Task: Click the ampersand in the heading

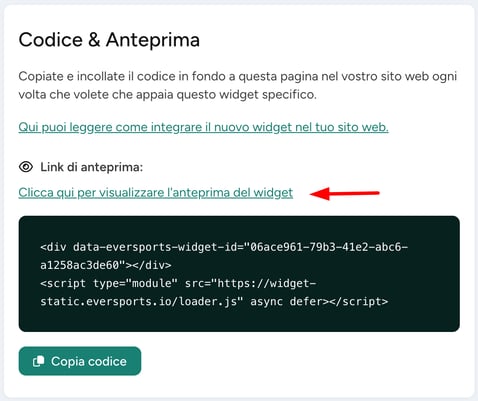Action: 94,40
